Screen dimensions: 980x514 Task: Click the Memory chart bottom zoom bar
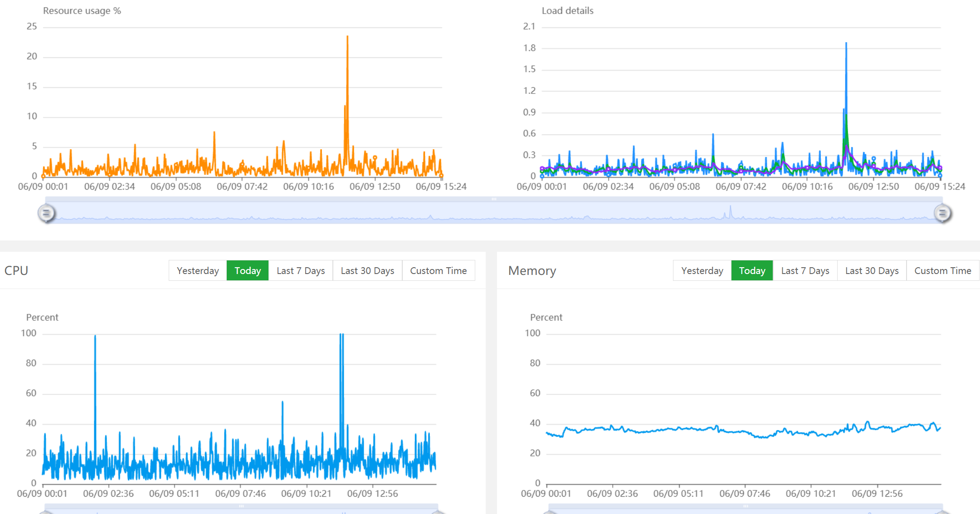pyautogui.click(x=745, y=507)
